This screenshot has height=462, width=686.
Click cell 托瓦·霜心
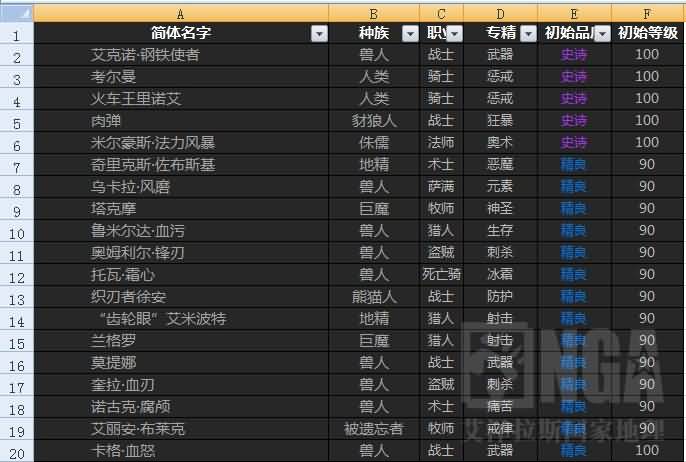coord(181,275)
